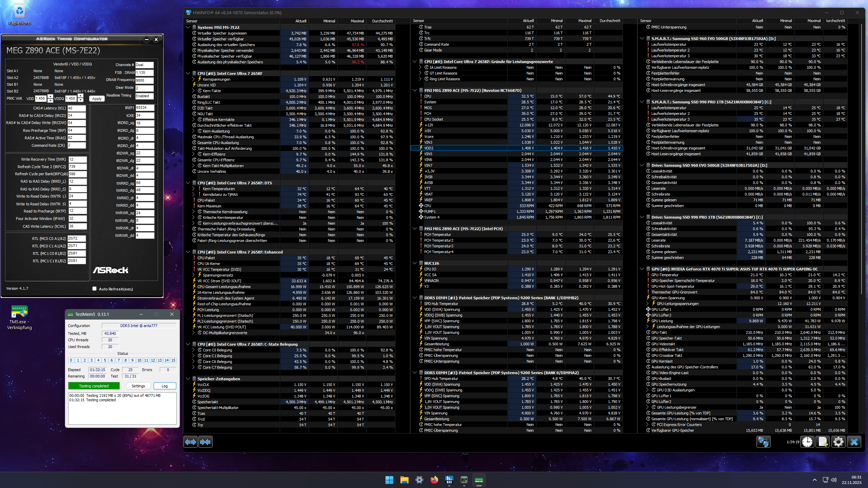The width and height of the screenshot is (868, 488).
Task: Increase VDD voltage with up stepper
Action: coord(50,97)
